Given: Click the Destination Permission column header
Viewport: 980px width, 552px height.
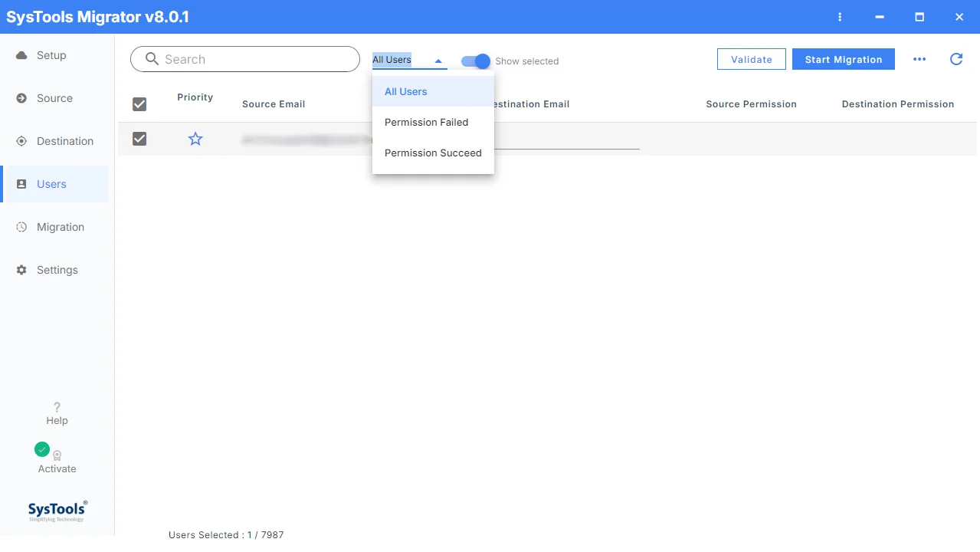Looking at the screenshot, I should pyautogui.click(x=898, y=104).
